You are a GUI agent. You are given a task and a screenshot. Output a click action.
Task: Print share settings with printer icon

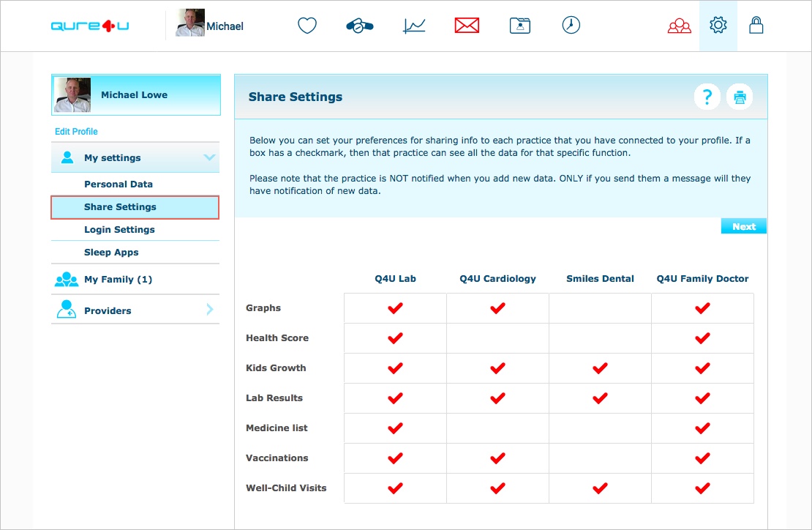tap(740, 97)
